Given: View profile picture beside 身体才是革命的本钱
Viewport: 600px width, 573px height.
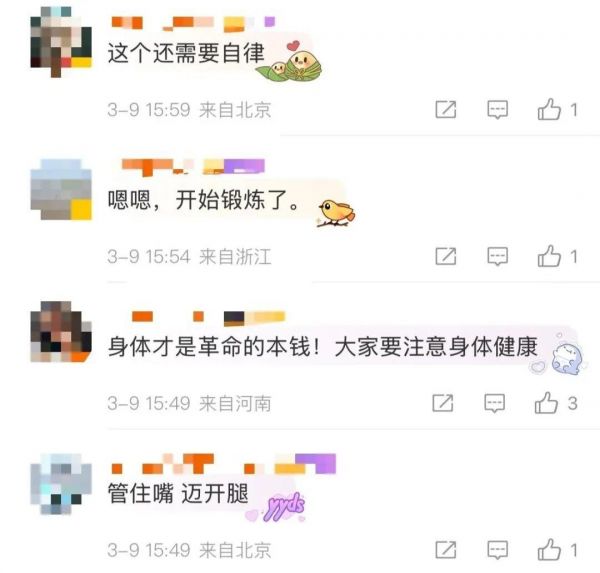Looking at the screenshot, I should click(x=61, y=331).
